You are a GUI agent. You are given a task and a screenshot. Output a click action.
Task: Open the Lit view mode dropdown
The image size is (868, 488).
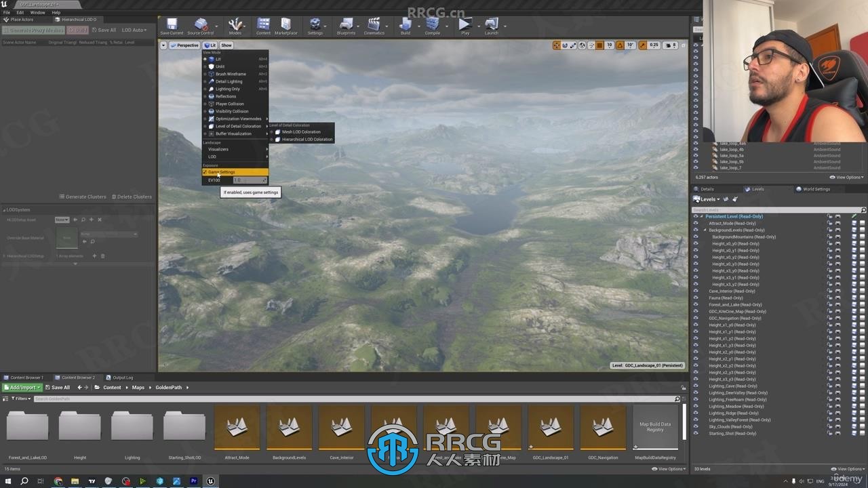pyautogui.click(x=210, y=45)
